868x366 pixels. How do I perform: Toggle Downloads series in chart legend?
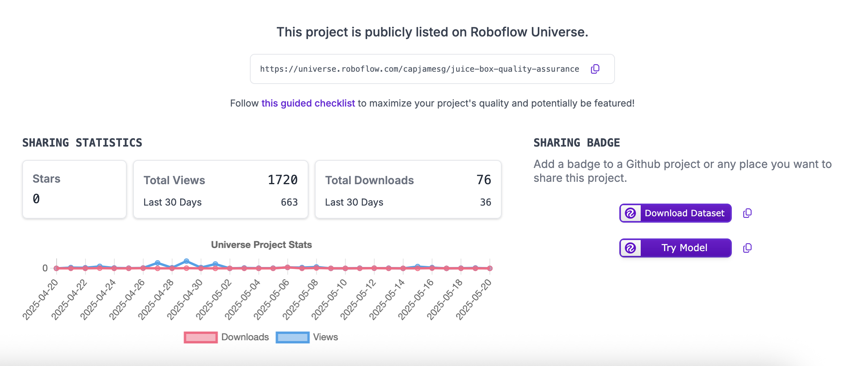coord(245,337)
